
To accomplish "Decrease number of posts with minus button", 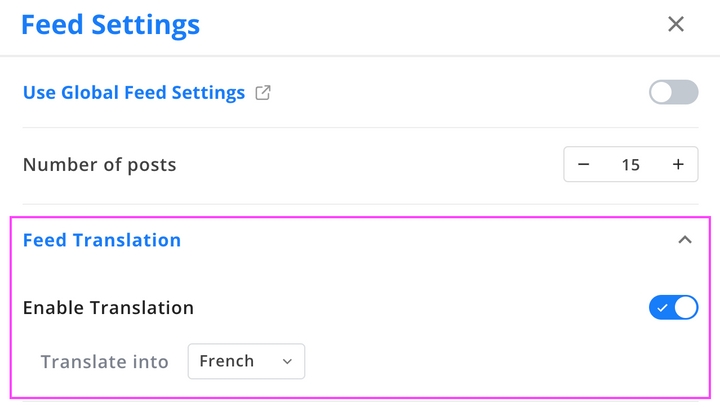I will click(x=583, y=164).
